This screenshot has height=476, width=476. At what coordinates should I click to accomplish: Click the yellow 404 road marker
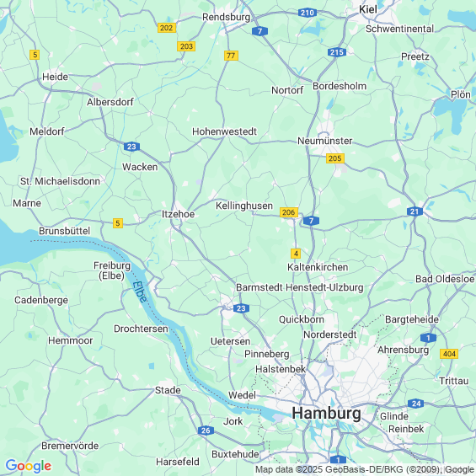coord(449,354)
